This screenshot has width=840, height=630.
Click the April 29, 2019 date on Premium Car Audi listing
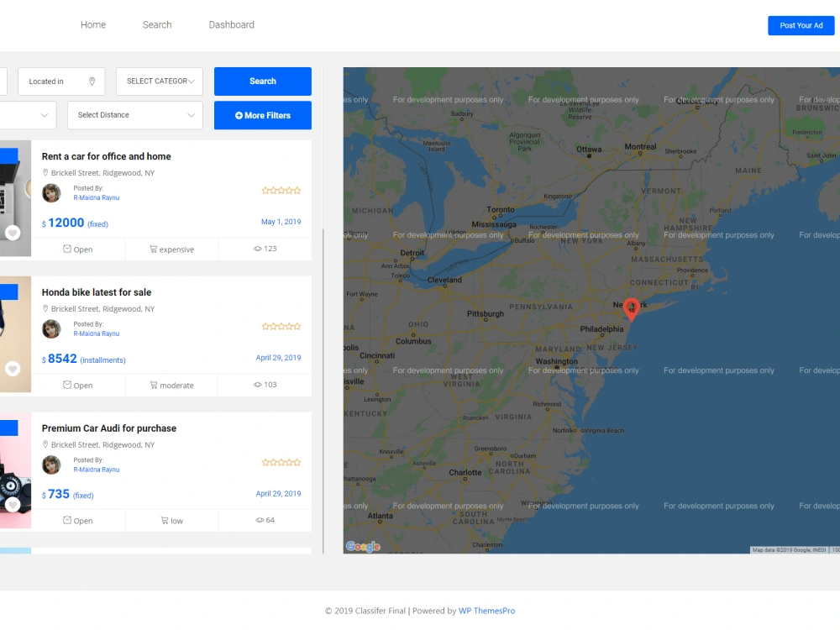click(278, 494)
